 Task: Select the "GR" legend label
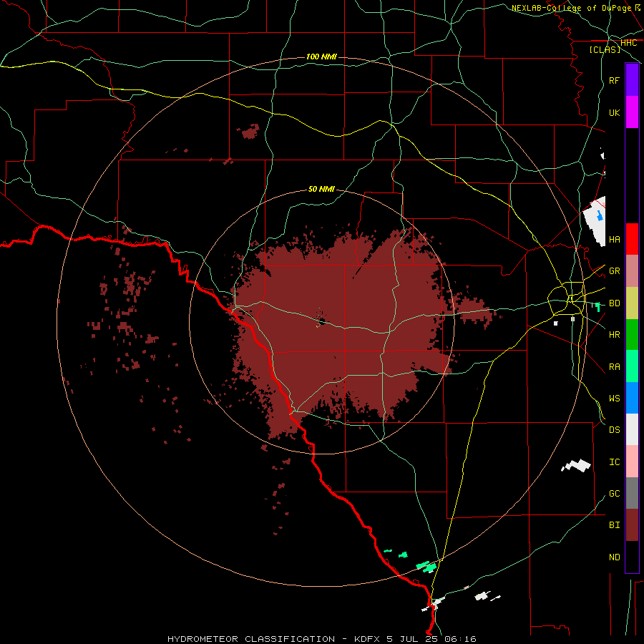[x=614, y=271]
